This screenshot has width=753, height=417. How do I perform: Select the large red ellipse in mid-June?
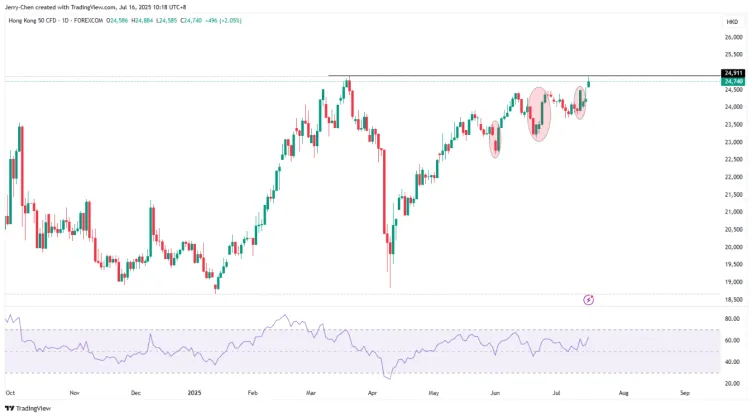pyautogui.click(x=539, y=113)
